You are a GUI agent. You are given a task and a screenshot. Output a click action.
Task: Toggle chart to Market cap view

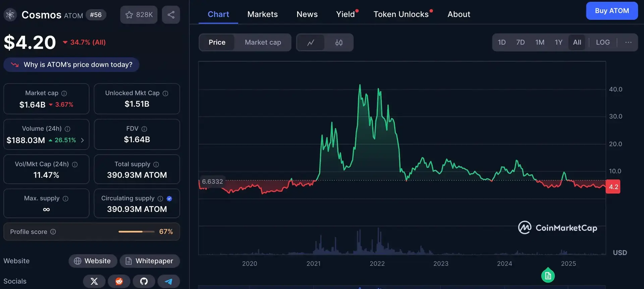[263, 43]
